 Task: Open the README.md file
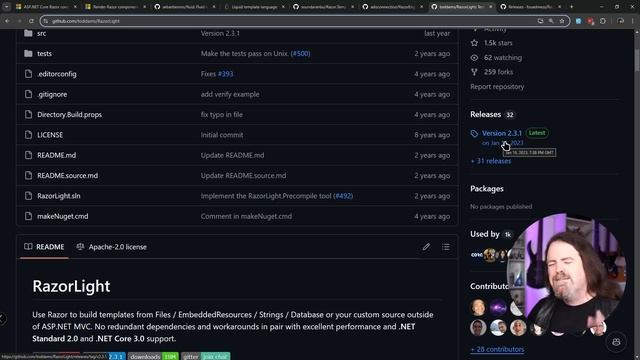(56, 156)
